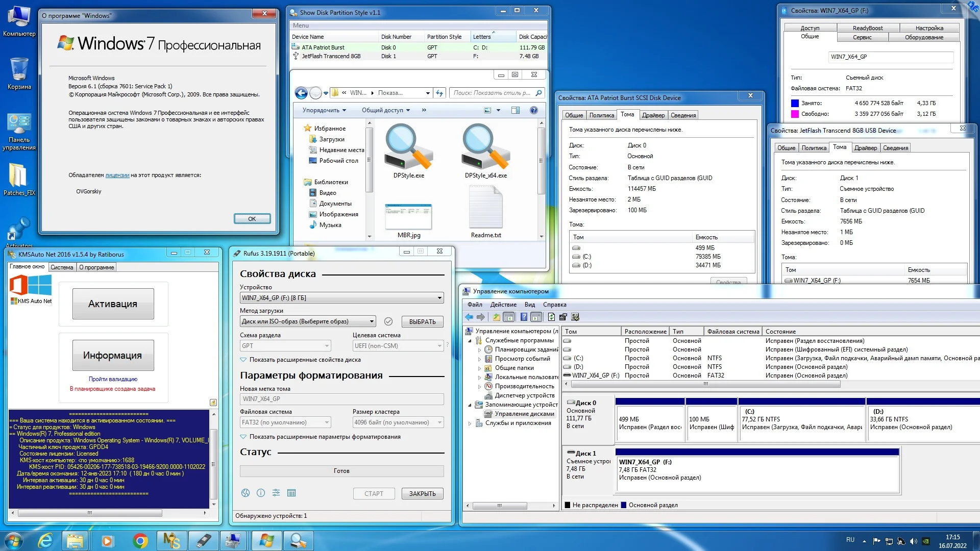
Task: Open Действие menu in Computer Management
Action: 503,305
